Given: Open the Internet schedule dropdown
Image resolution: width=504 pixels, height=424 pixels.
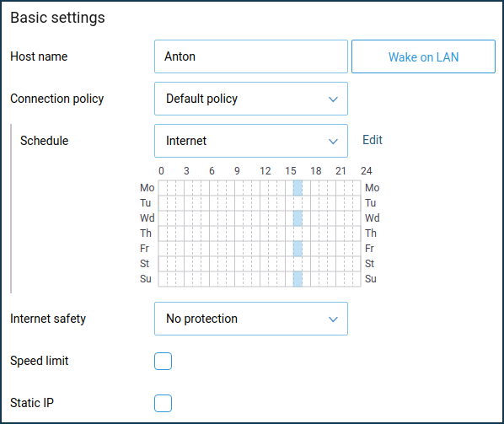Looking at the screenshot, I should pyautogui.click(x=251, y=141).
